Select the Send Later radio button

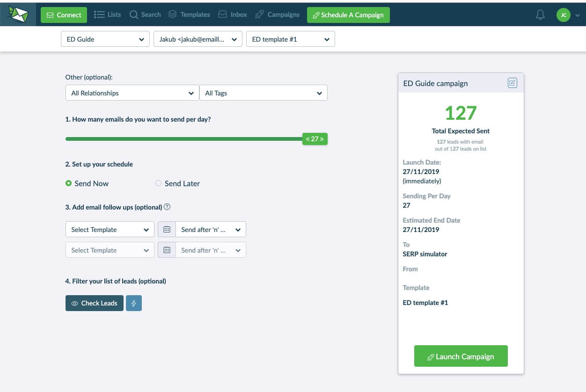(x=158, y=183)
